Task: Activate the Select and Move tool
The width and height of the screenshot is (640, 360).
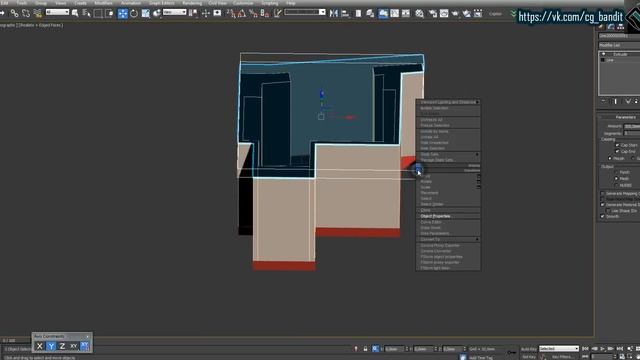Action: (x=122, y=13)
